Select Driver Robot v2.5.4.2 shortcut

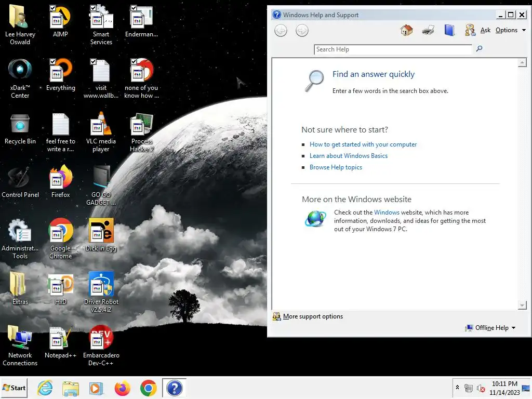pyautogui.click(x=101, y=292)
